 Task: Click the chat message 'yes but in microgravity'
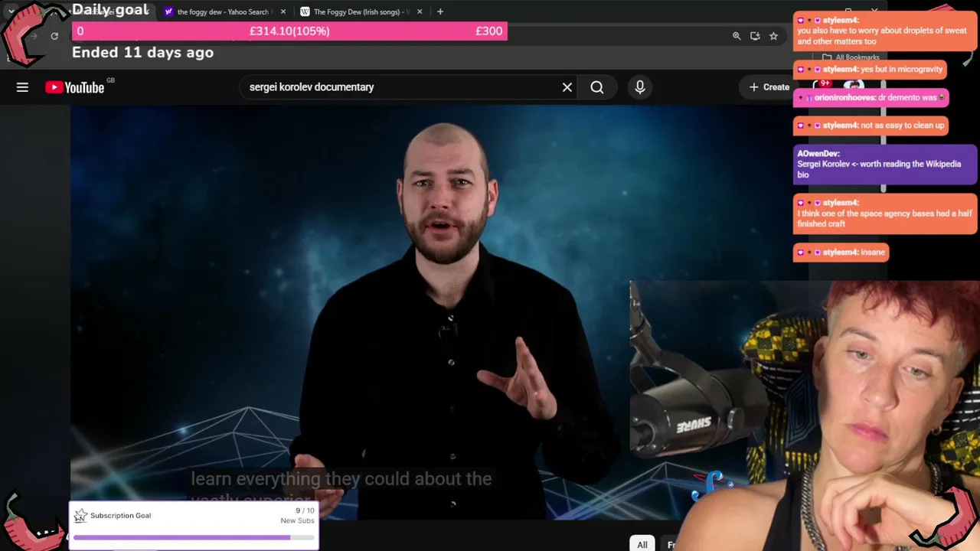point(870,70)
